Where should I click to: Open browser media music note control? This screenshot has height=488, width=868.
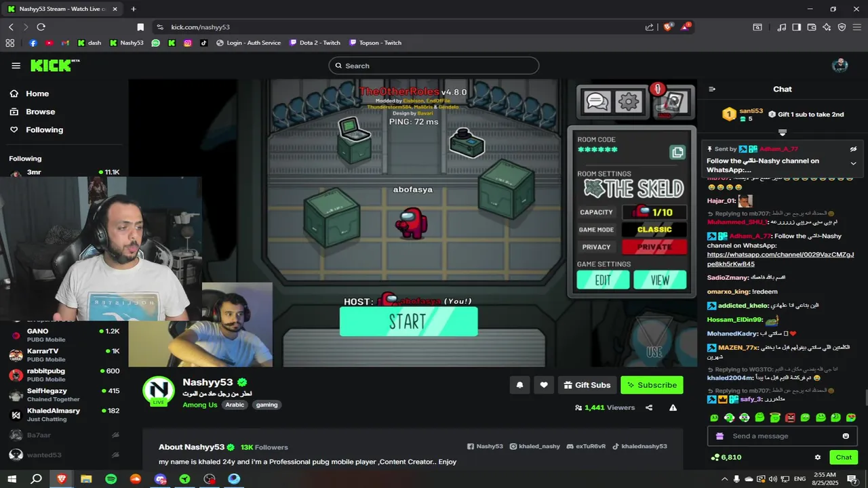[x=782, y=27]
